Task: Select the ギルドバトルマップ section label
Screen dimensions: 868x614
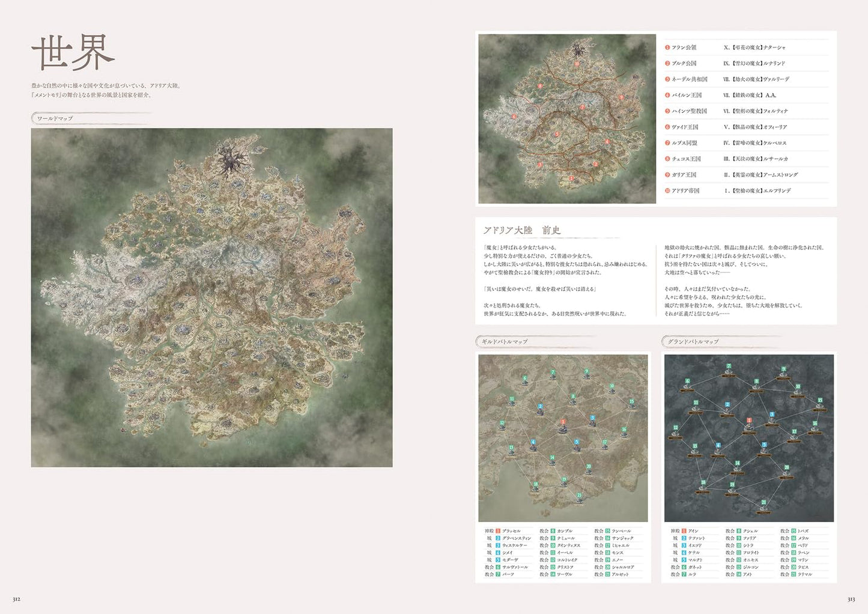Action: [x=504, y=341]
